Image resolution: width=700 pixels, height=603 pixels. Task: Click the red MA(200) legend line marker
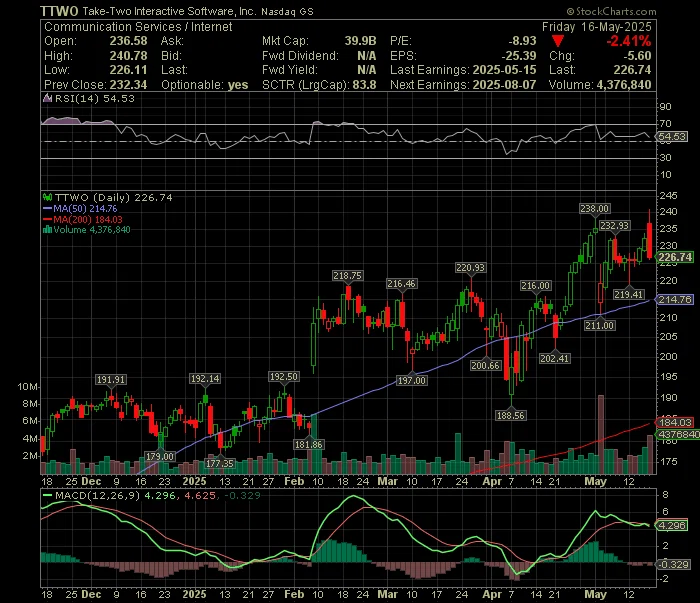click(x=47, y=220)
